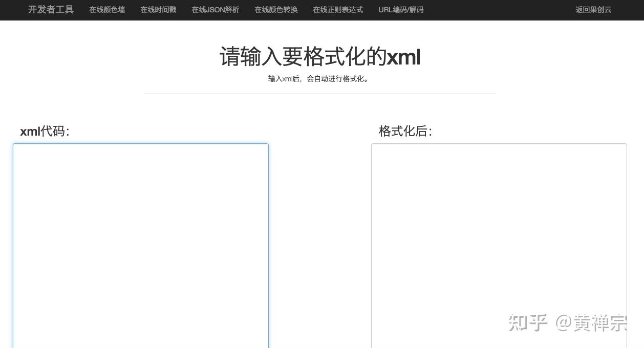Click the 格式化后 label text
Viewport: 644px width, 348px height.
405,132
